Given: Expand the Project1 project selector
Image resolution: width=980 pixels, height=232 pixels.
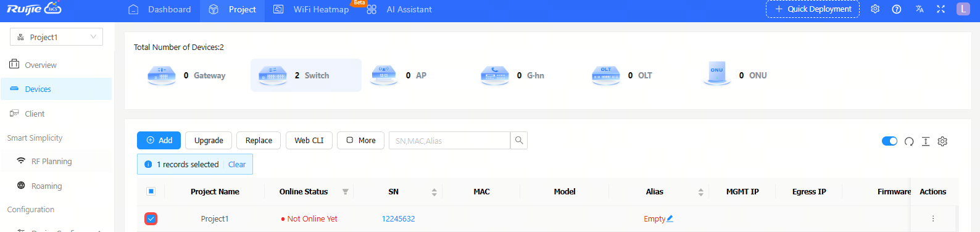Looking at the screenshot, I should tap(56, 37).
